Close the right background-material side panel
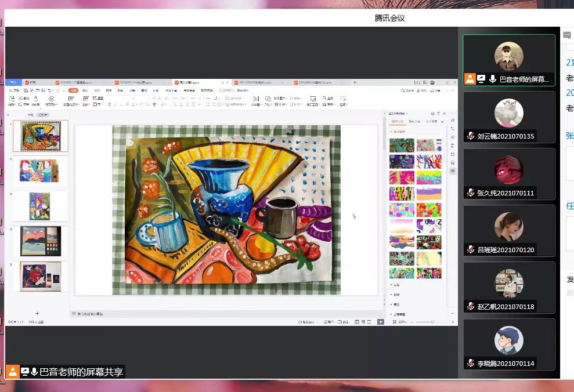This screenshot has width=574, height=392. (x=444, y=114)
